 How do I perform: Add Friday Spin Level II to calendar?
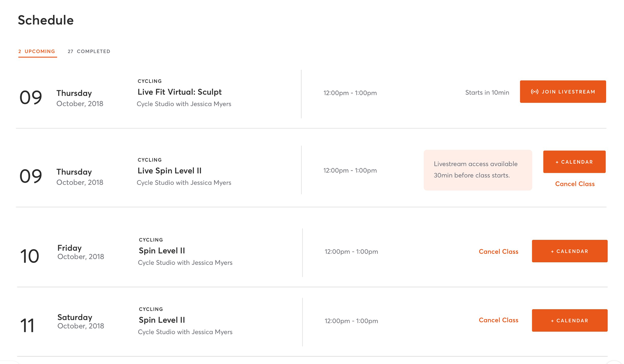click(x=570, y=251)
